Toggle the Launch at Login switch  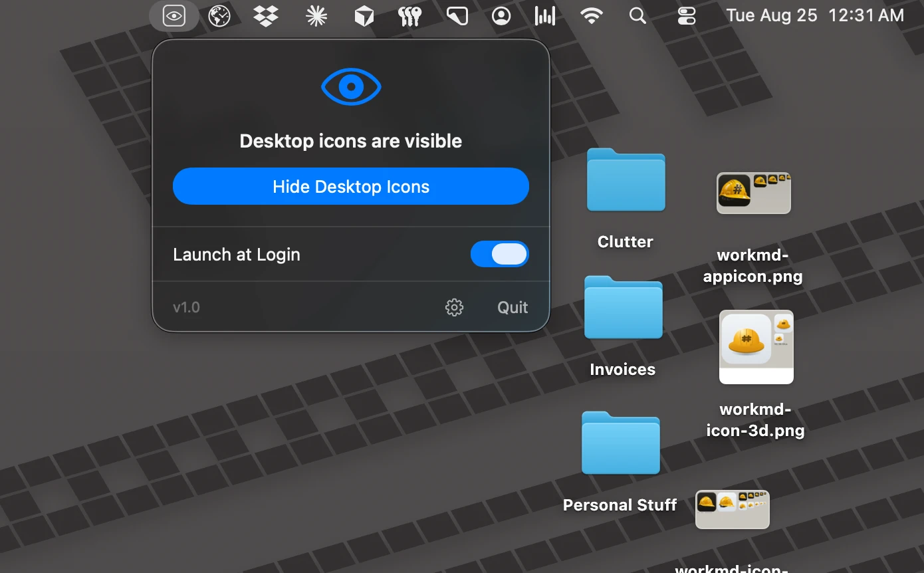coord(500,254)
